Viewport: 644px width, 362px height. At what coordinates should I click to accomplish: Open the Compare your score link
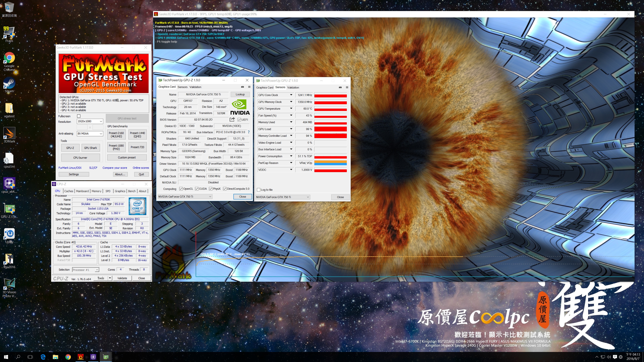[x=115, y=168]
